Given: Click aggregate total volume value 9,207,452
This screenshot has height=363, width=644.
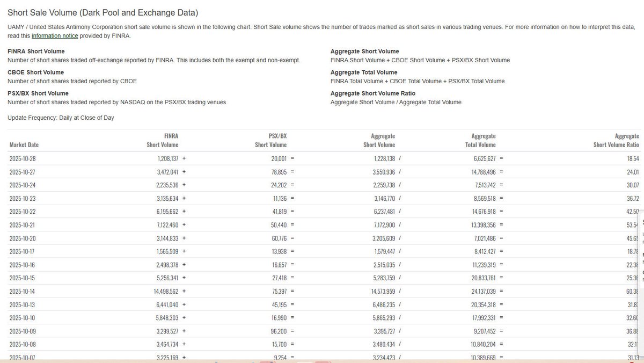Looking at the screenshot, I should tap(485, 331).
